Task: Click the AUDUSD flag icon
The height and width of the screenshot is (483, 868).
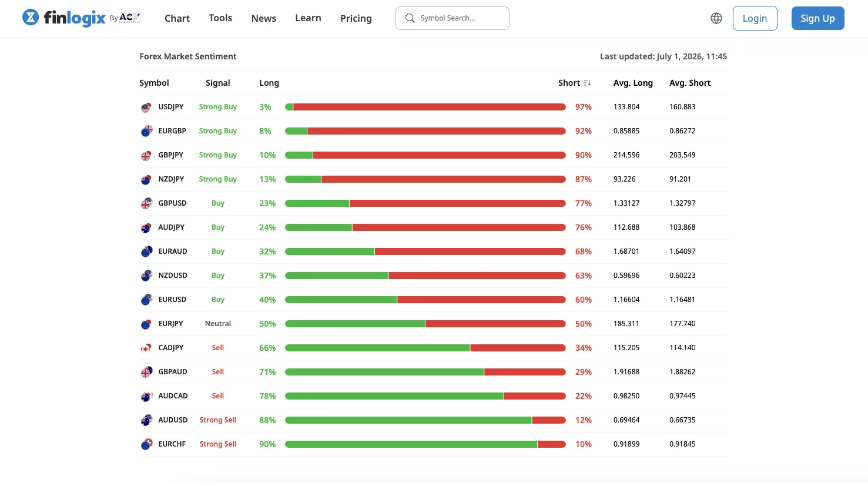Action: click(146, 421)
